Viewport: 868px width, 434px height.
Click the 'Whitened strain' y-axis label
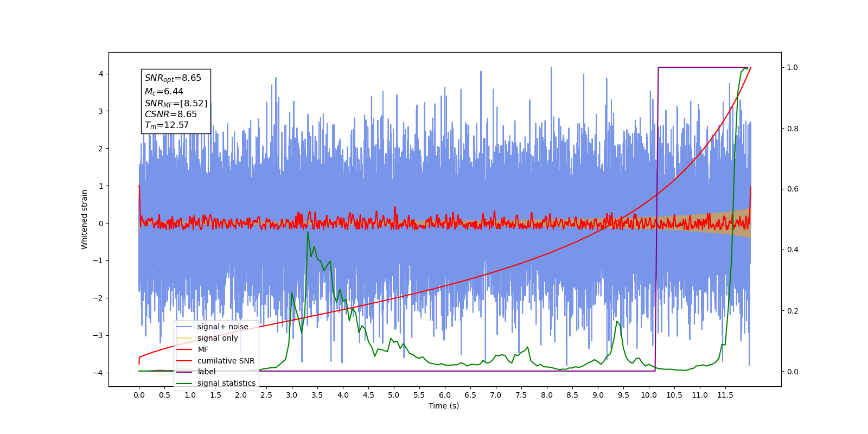point(85,219)
